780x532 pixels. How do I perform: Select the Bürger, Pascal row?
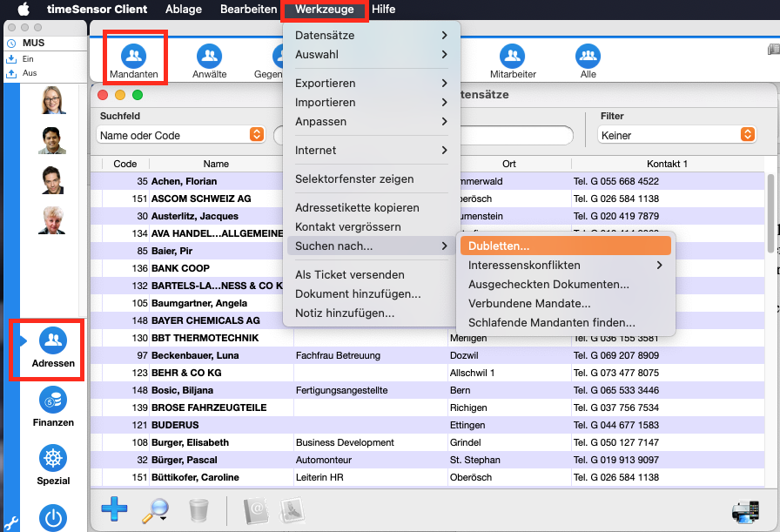[427, 460]
